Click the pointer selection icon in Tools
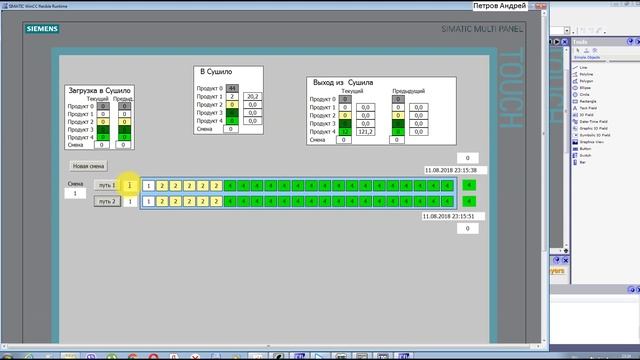Viewport: 640px width, 360px height. pos(578,51)
